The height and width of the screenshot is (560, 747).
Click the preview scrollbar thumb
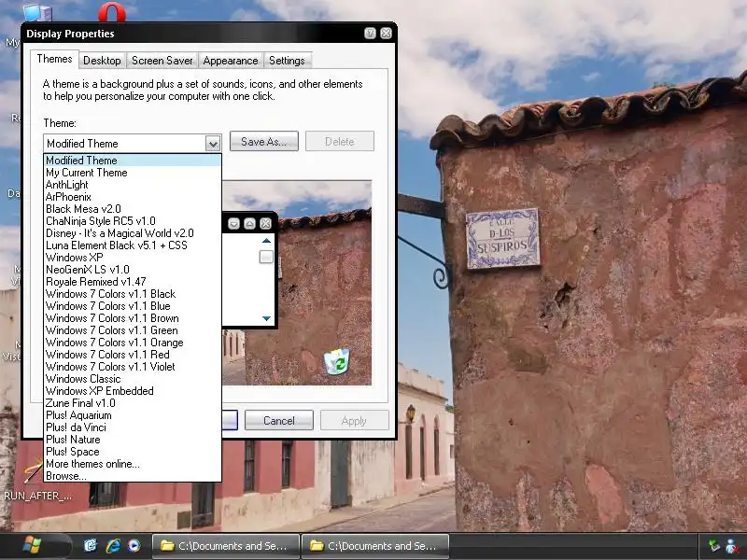point(266,257)
